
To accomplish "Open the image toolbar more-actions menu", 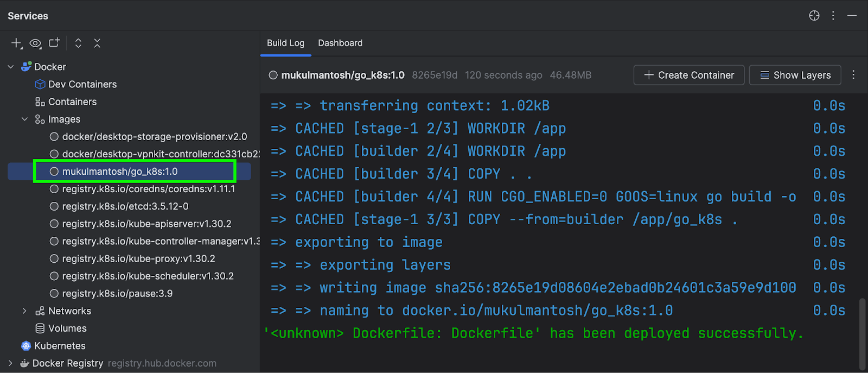I will [853, 75].
